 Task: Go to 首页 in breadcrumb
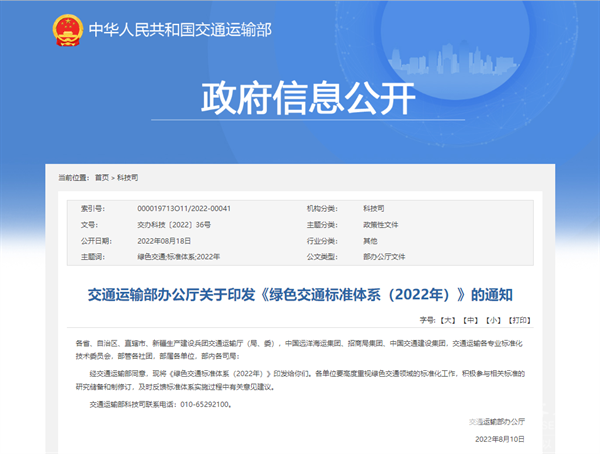(x=101, y=176)
